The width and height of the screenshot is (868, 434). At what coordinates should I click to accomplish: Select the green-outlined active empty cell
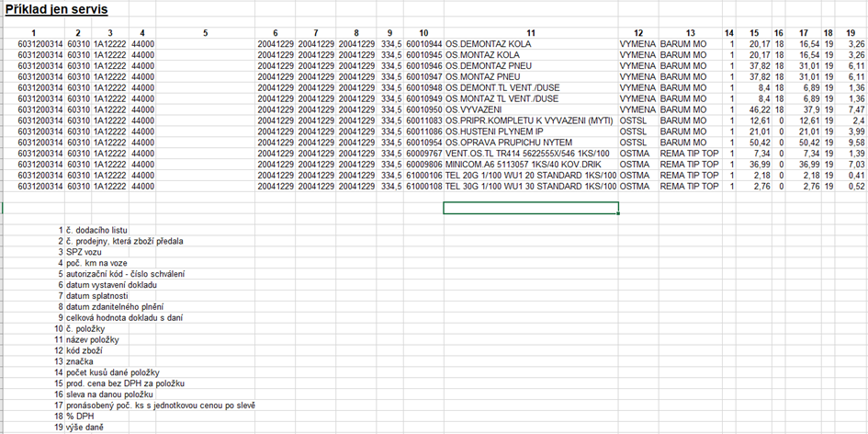click(x=530, y=208)
